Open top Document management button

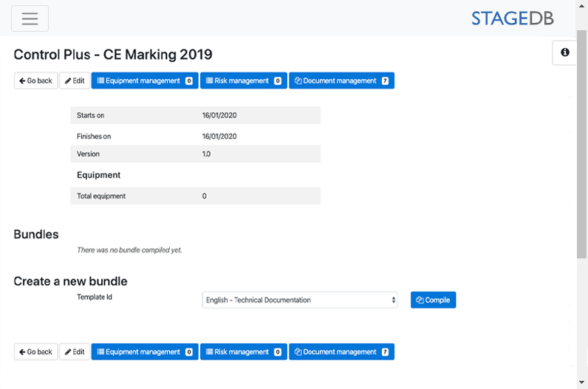341,80
